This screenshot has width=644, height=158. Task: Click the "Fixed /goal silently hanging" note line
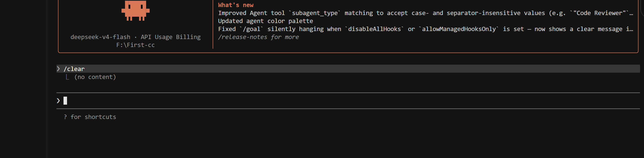click(x=426, y=29)
